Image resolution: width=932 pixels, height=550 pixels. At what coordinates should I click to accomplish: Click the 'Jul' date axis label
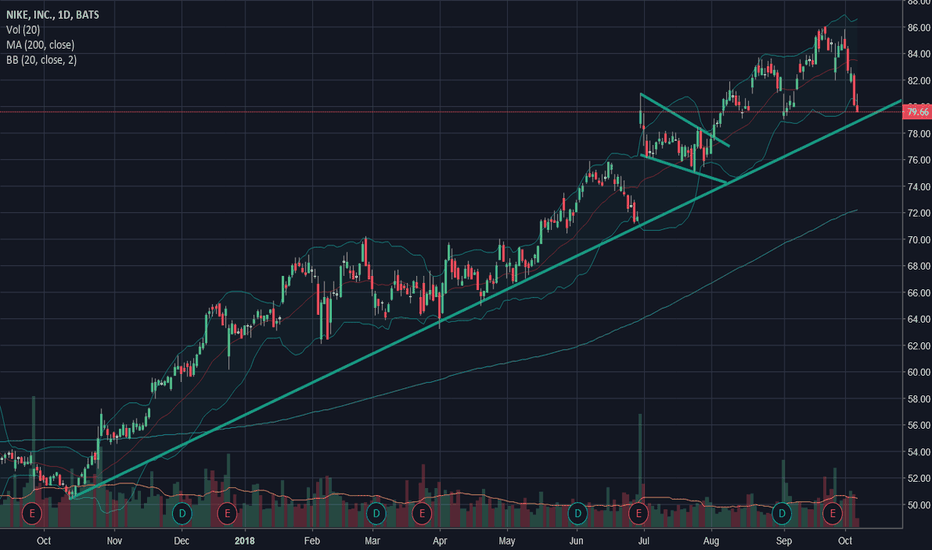coord(643,540)
